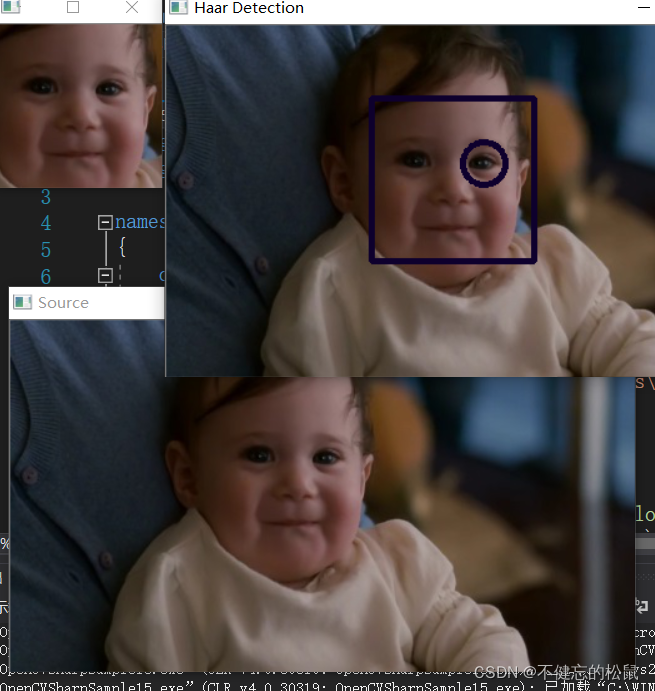Collapse the namespace block at line 4
655x691 pixels.
click(x=105, y=222)
